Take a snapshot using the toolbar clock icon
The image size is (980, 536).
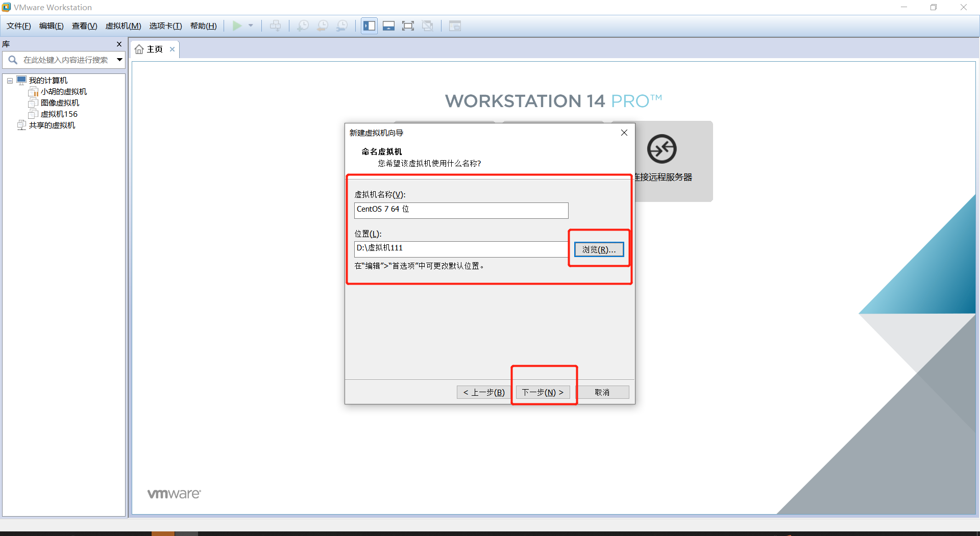coord(303,25)
